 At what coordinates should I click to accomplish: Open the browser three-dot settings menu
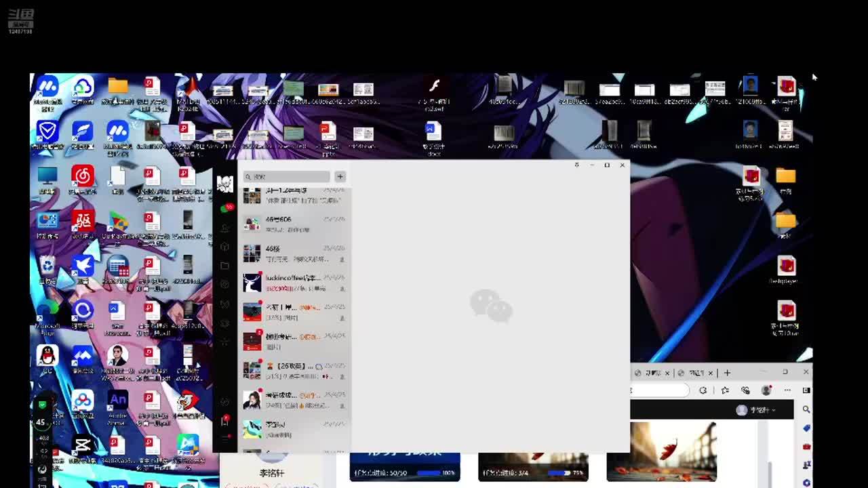pos(787,390)
